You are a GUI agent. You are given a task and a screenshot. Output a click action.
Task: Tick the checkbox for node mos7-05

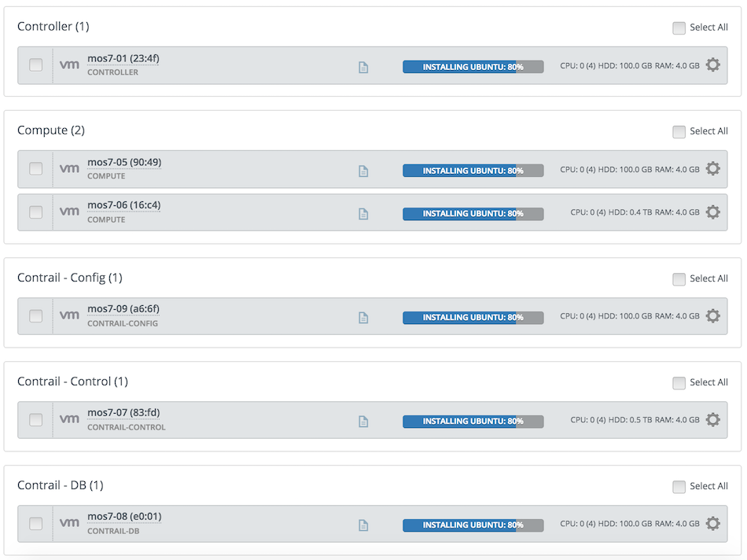tap(35, 169)
